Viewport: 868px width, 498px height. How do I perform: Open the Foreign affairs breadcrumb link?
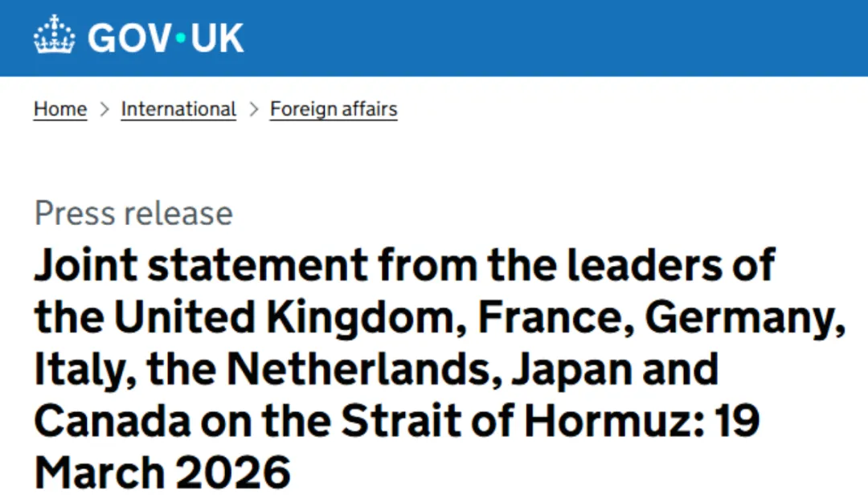[x=334, y=109]
